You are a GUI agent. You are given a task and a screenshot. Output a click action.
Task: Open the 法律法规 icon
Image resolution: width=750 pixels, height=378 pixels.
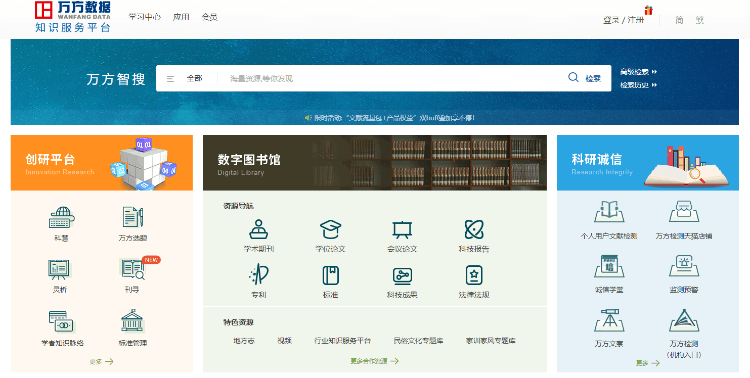pos(474,276)
